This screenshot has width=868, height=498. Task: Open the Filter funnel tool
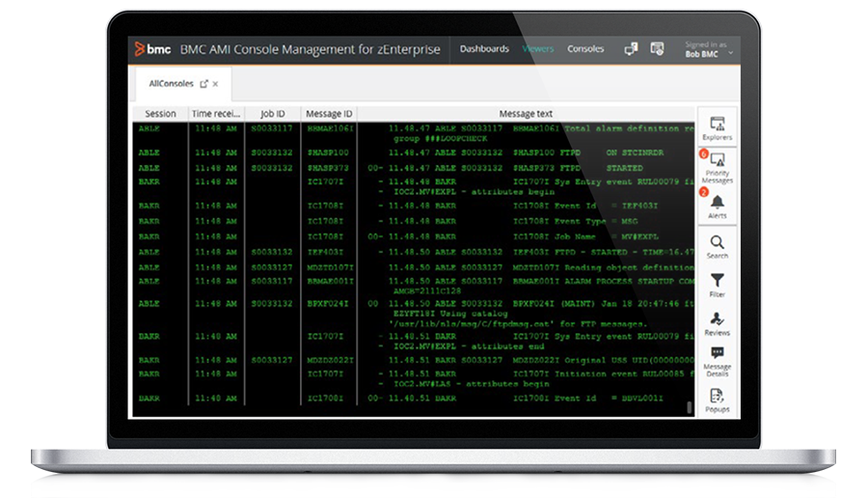pyautogui.click(x=717, y=285)
